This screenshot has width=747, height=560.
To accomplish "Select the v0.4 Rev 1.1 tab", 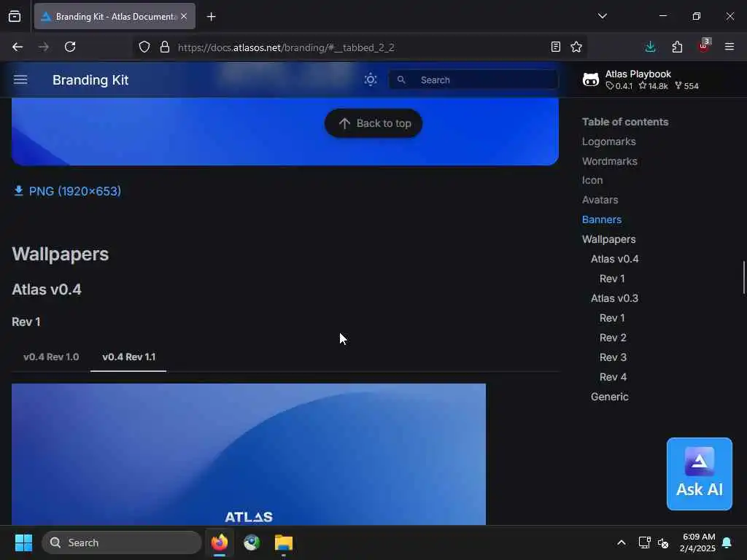I will point(128,357).
